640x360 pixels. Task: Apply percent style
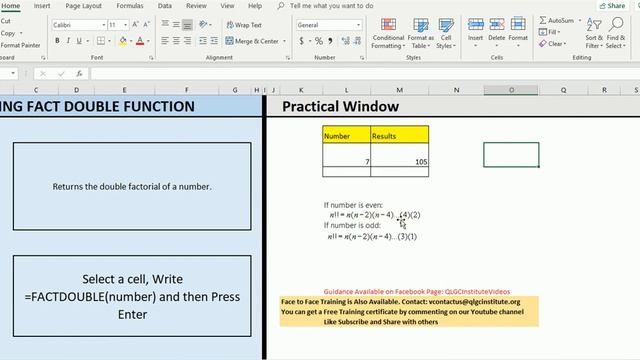[319, 41]
